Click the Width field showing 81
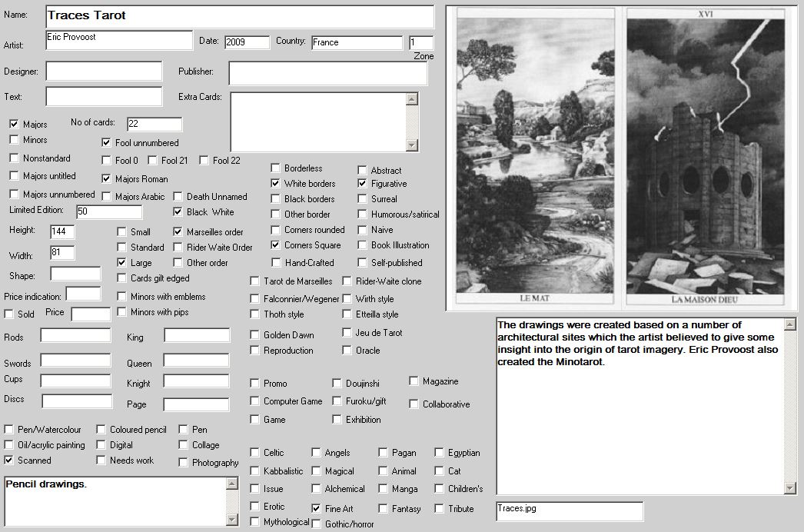The width and height of the screenshot is (804, 532). (x=62, y=252)
